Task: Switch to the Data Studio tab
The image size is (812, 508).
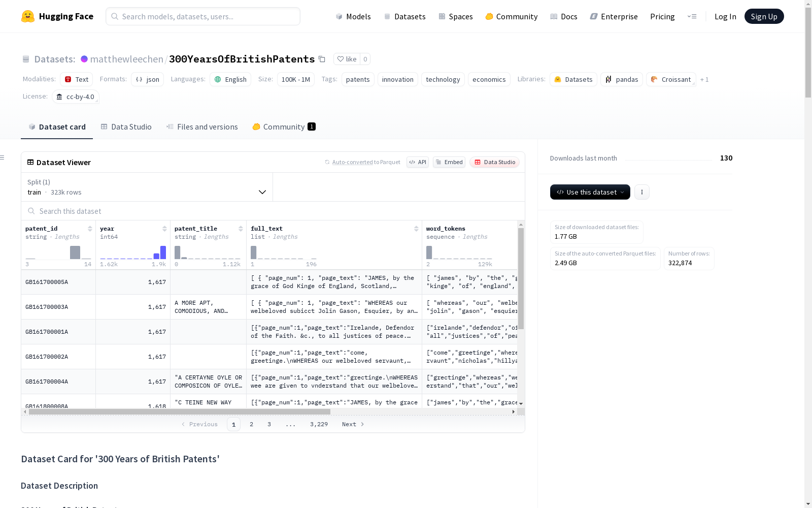Action: click(x=126, y=126)
